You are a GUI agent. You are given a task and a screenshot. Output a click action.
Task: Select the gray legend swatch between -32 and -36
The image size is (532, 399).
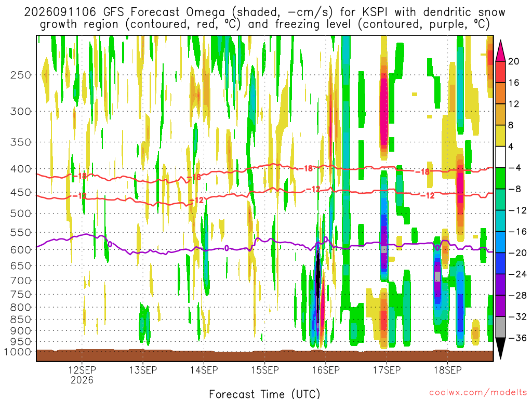coord(500,327)
